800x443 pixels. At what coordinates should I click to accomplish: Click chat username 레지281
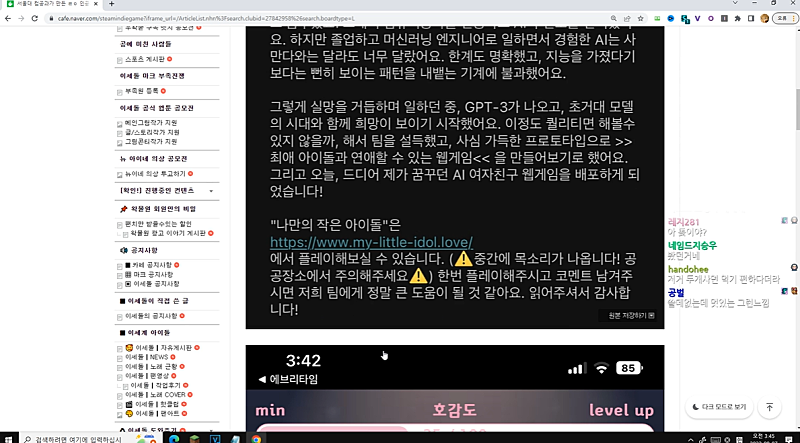pyautogui.click(x=683, y=222)
